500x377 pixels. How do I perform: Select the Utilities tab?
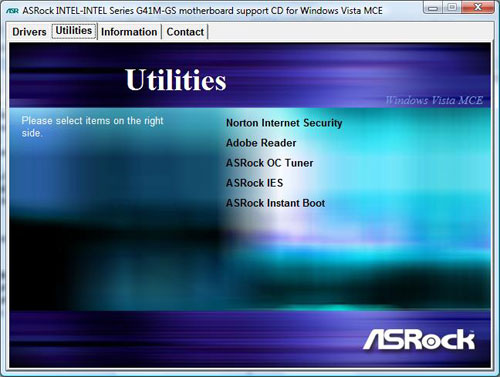pos(74,31)
